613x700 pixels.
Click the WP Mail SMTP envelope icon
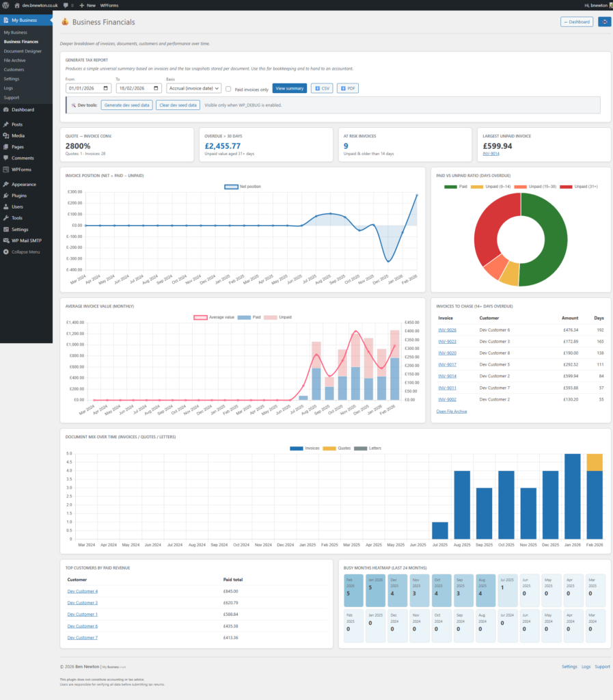5,241
